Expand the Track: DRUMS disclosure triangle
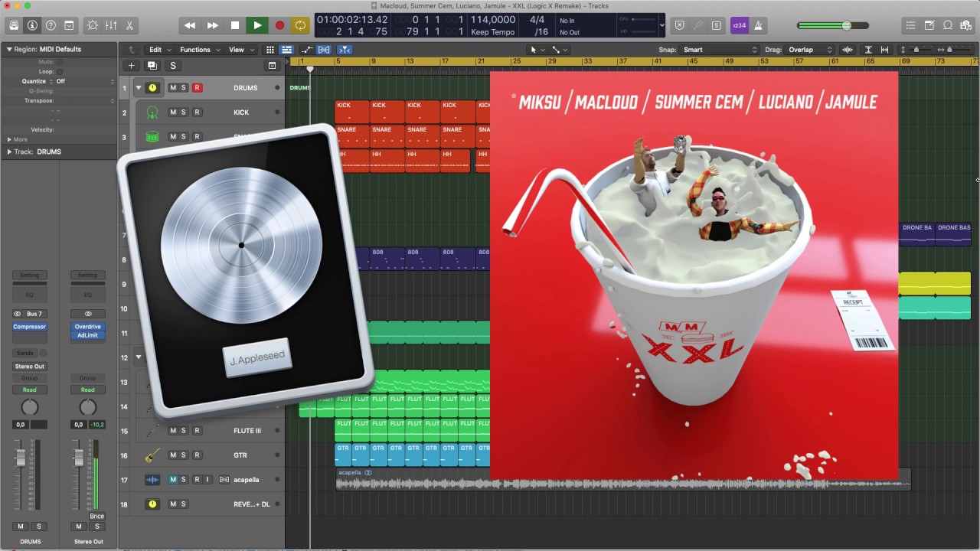The width and height of the screenshot is (980, 551). [9, 152]
